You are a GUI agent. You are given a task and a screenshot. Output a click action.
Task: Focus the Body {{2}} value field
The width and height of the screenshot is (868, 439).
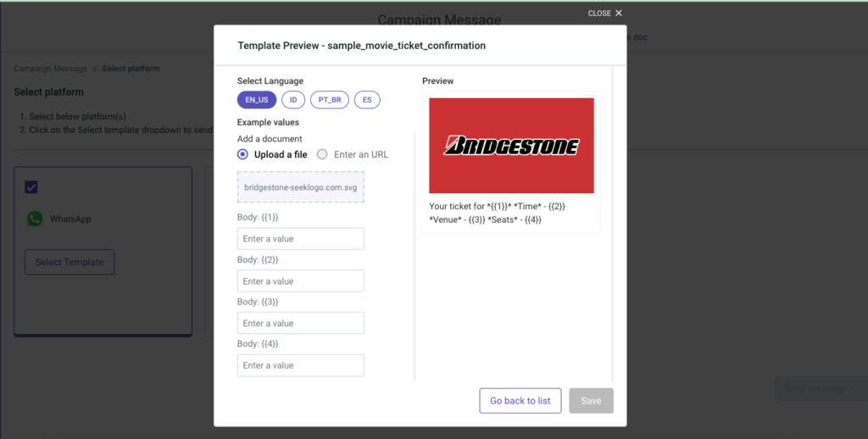tap(301, 281)
